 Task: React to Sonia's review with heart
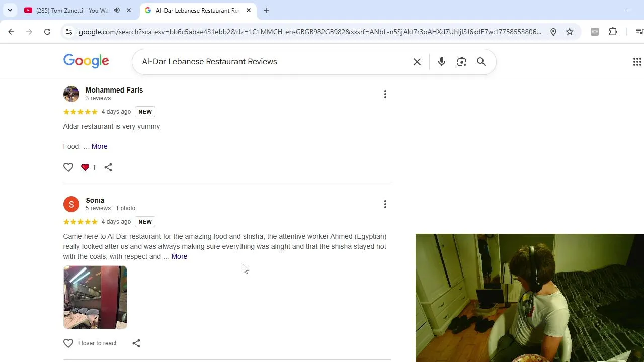pos(68,343)
